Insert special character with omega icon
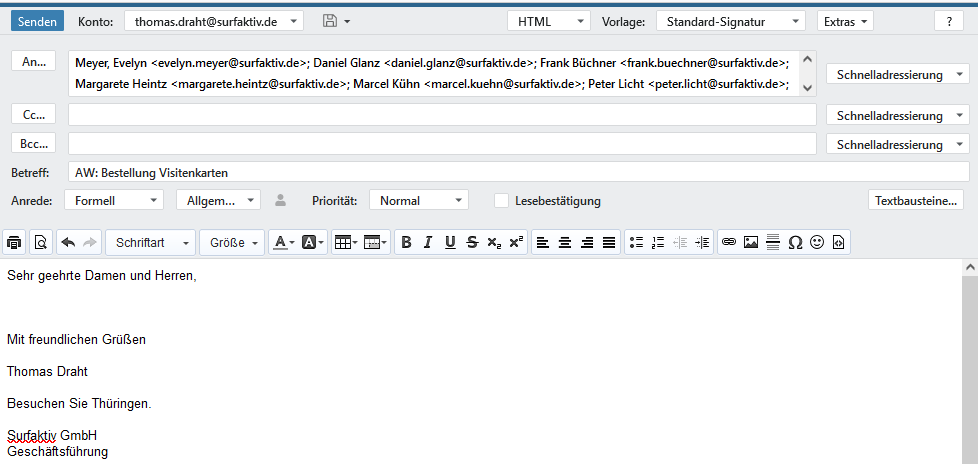 coord(795,242)
